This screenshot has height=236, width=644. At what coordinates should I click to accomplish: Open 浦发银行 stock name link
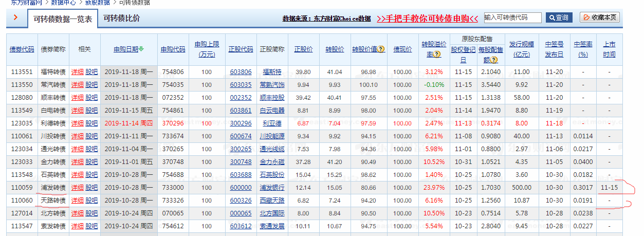tap(272, 188)
